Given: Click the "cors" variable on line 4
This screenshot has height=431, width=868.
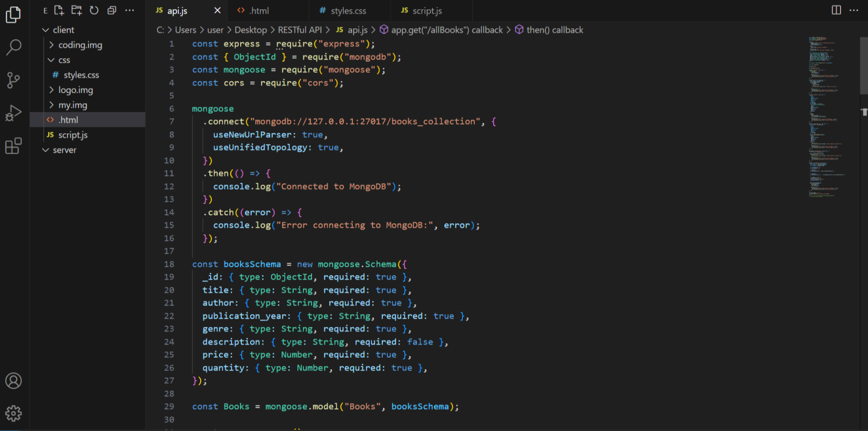Looking at the screenshot, I should [x=234, y=83].
